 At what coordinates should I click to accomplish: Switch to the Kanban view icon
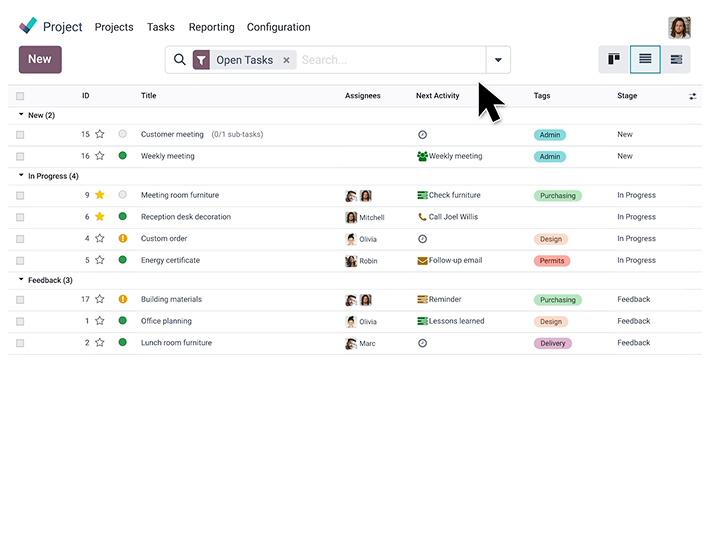click(614, 59)
